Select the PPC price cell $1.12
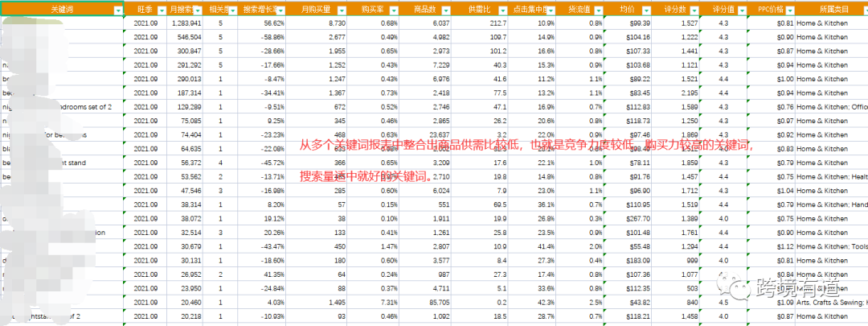This screenshot has height=326, width=868. [771, 246]
